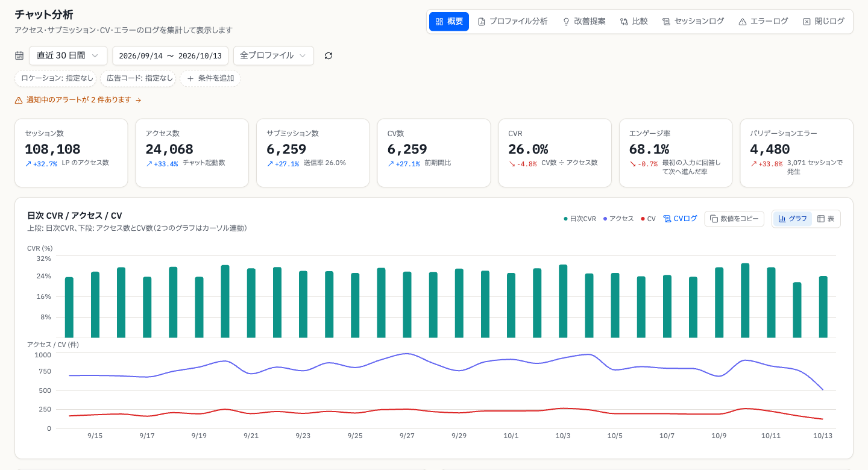The height and width of the screenshot is (470, 868).
Task: Click plus icon in 条件を追加 chip
Action: (x=190, y=78)
